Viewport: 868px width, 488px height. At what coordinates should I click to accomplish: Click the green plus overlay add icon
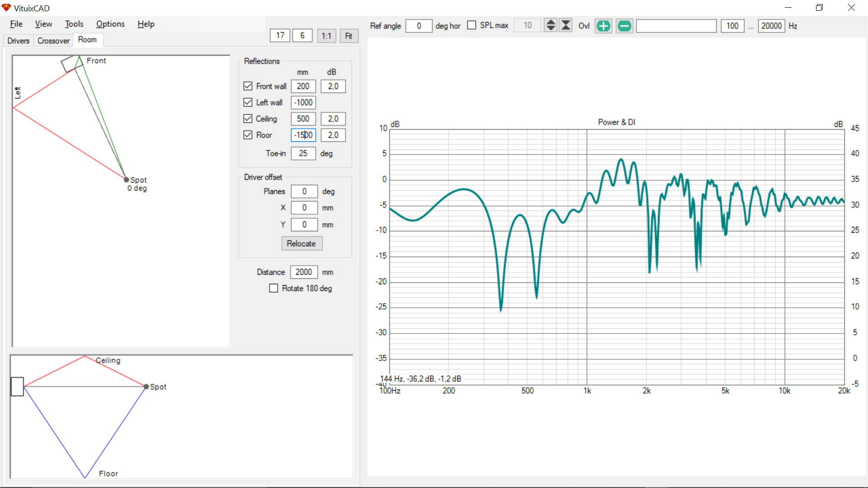point(603,26)
